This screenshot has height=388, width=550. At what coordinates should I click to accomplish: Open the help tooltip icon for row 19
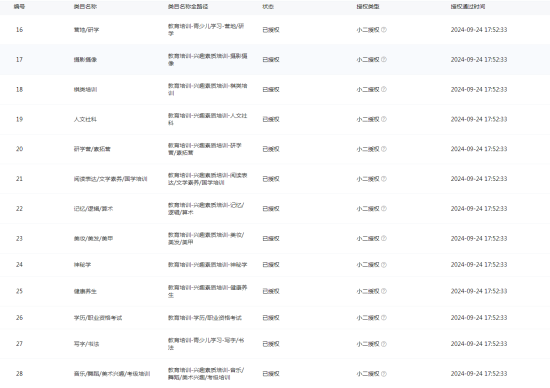(384, 119)
